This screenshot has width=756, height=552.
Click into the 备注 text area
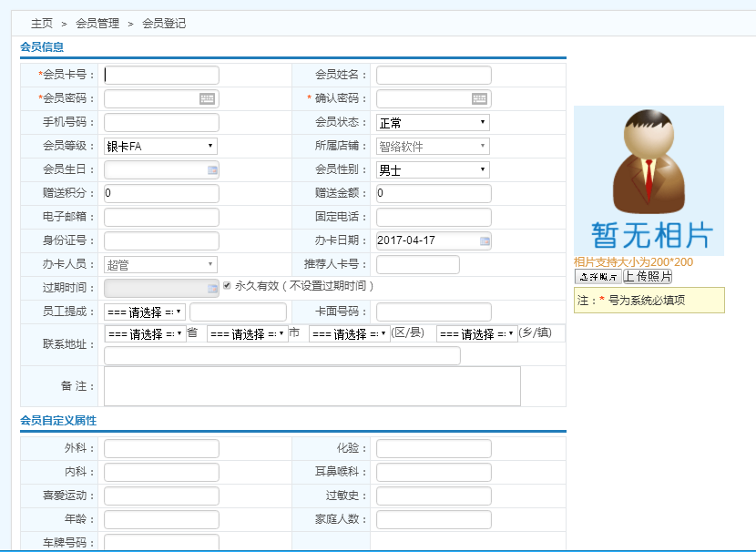(312, 386)
